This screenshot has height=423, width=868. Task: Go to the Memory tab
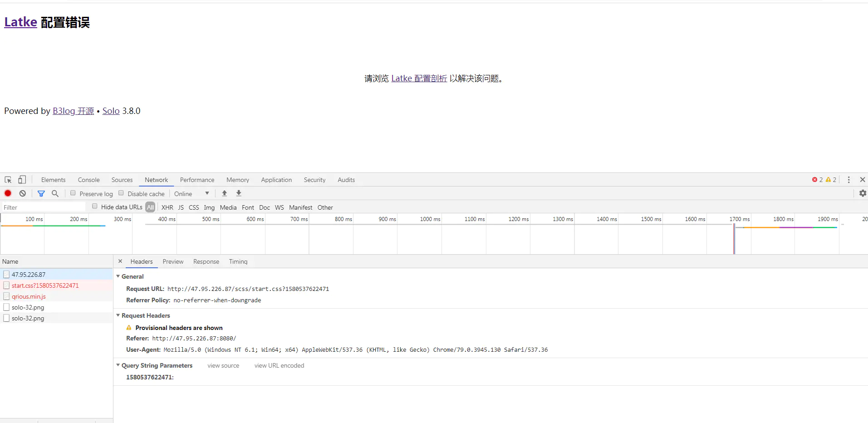(x=238, y=180)
